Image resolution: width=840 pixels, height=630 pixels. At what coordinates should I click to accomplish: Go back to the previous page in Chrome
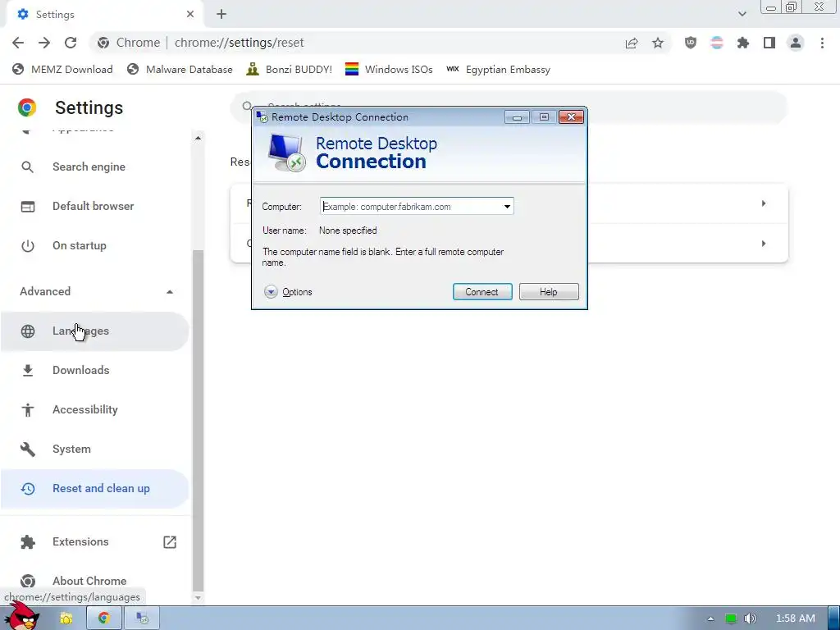click(18, 43)
